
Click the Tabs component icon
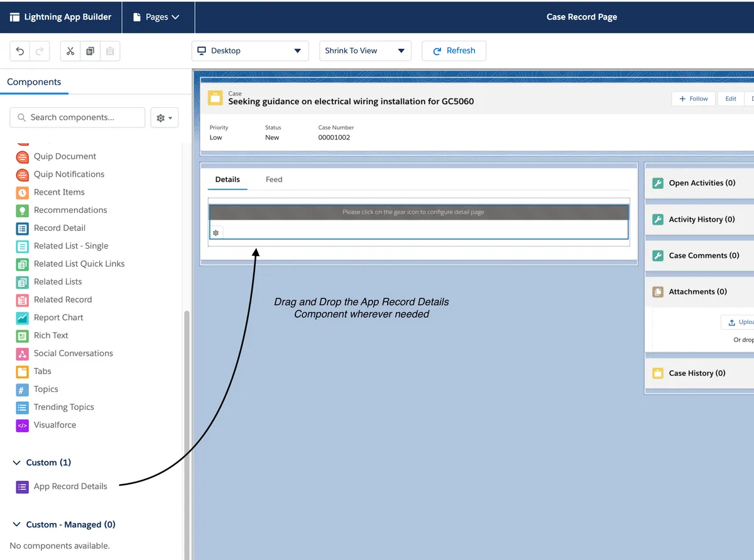[x=22, y=371]
